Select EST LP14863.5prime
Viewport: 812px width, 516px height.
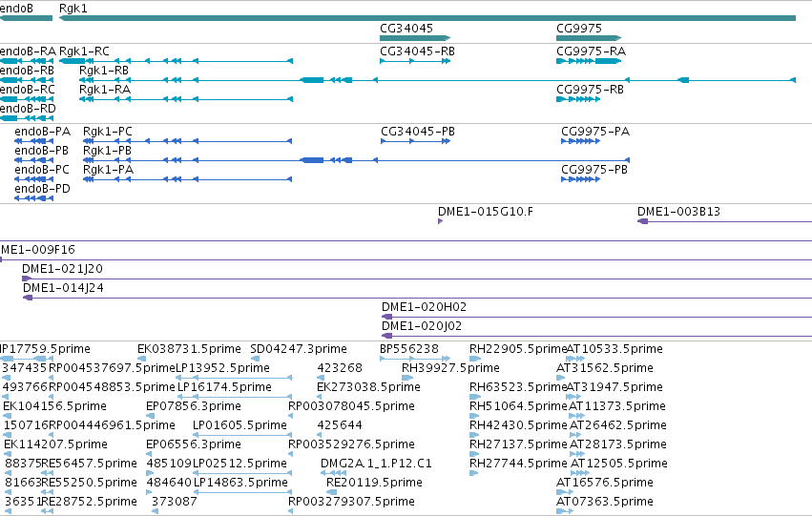pos(240,483)
